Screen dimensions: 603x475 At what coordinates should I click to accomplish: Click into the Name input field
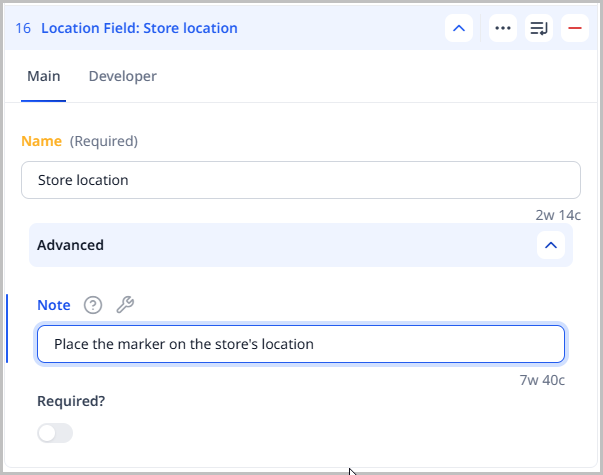[301, 180]
